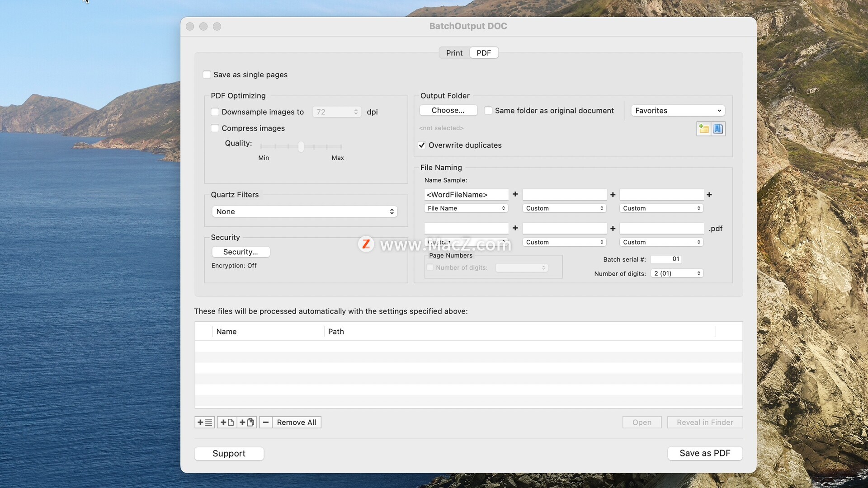Click the Choose... output folder button
This screenshot has width=868, height=488.
[448, 110]
